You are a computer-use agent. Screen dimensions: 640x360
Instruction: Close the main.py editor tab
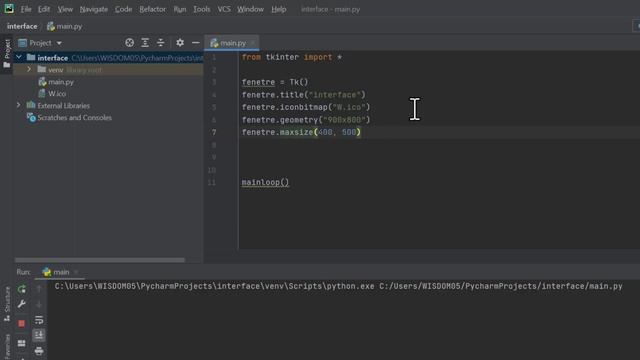click(x=253, y=43)
